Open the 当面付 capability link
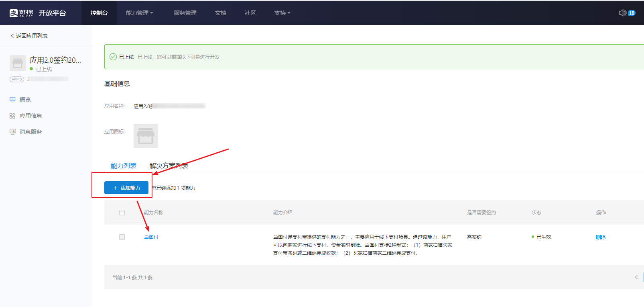 (151, 237)
